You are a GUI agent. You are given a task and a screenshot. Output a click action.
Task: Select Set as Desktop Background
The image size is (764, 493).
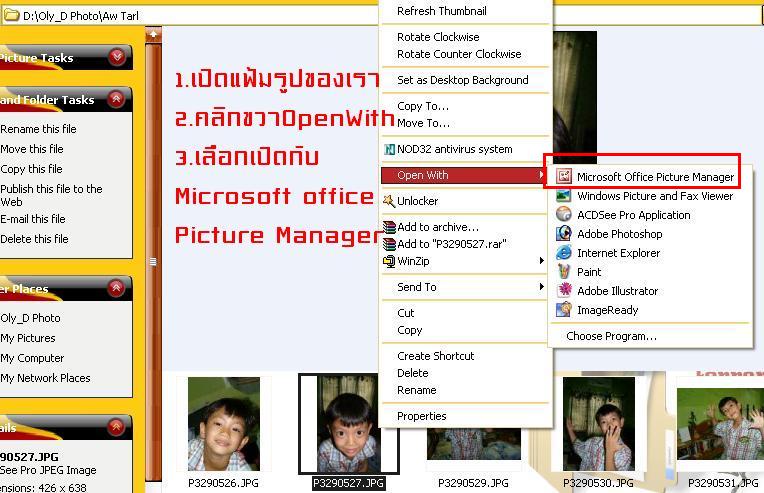(x=465, y=80)
